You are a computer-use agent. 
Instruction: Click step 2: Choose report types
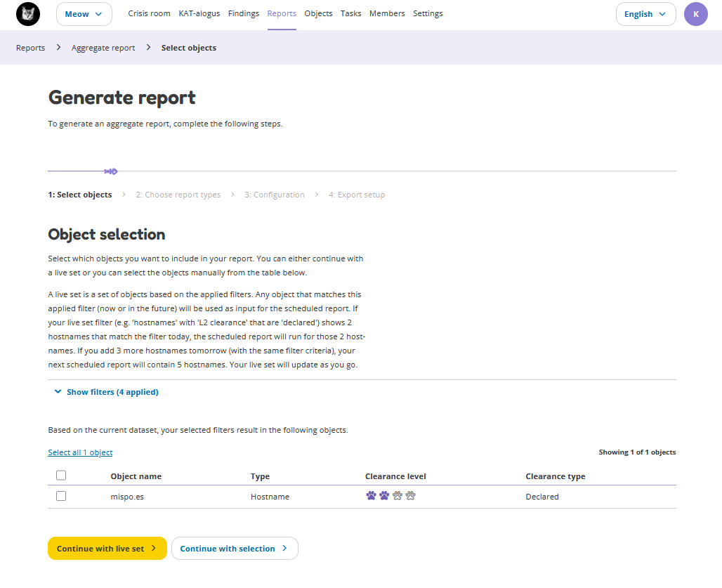click(x=178, y=195)
